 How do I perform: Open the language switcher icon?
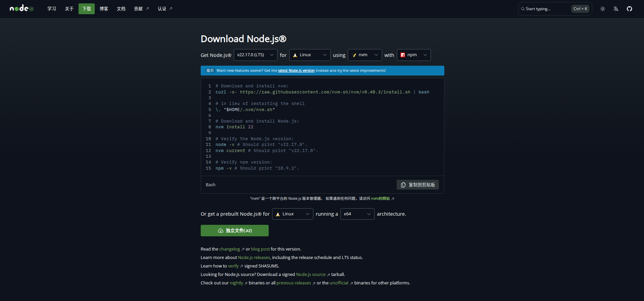point(616,9)
